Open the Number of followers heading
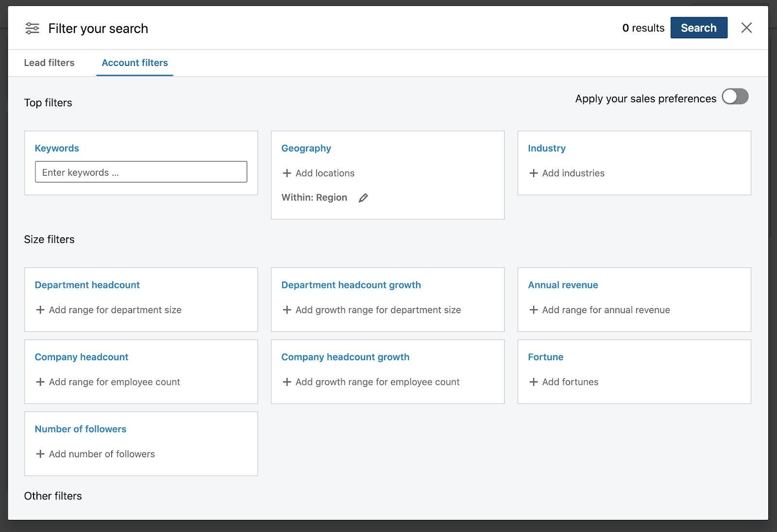The image size is (777, 532). pos(81,429)
